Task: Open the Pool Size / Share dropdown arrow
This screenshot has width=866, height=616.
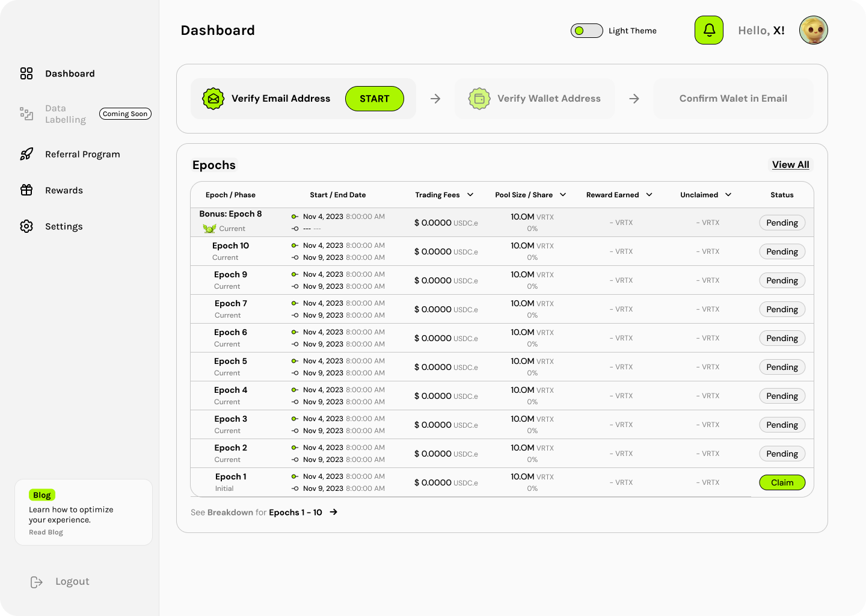Action: (x=563, y=195)
